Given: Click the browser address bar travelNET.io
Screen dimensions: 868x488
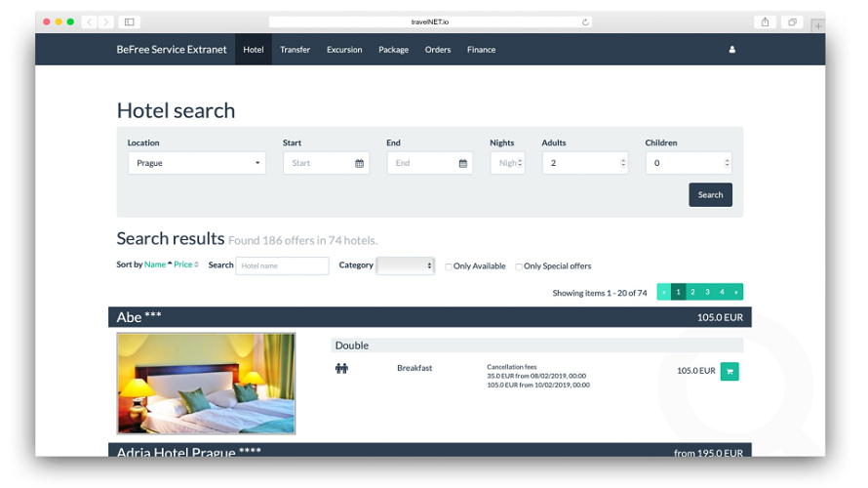Looking at the screenshot, I should 430,22.
